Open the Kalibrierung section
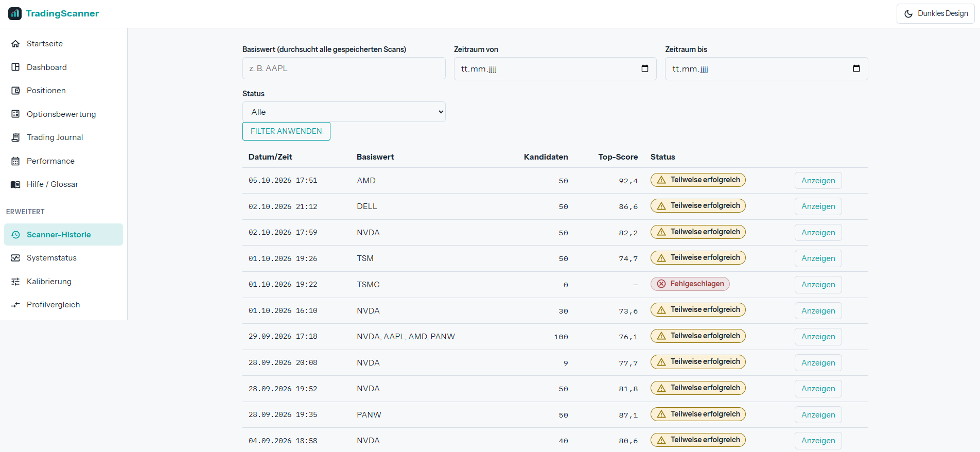This screenshot has width=980, height=452. [63, 282]
